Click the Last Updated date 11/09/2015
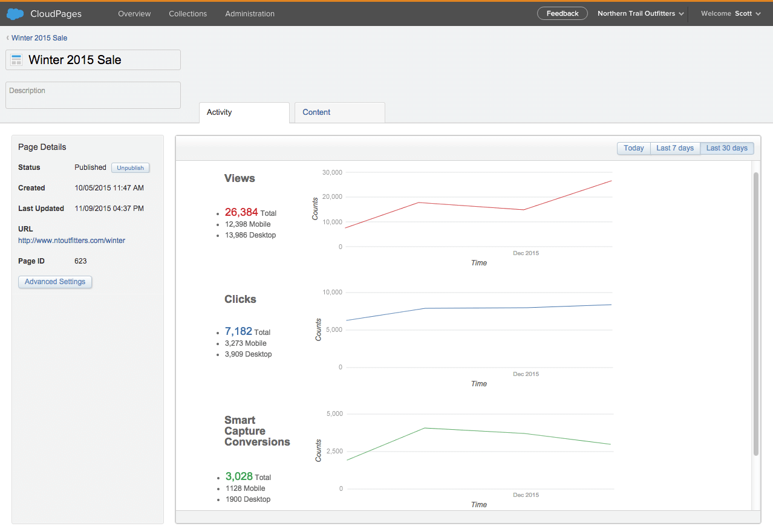The image size is (773, 532). click(109, 209)
